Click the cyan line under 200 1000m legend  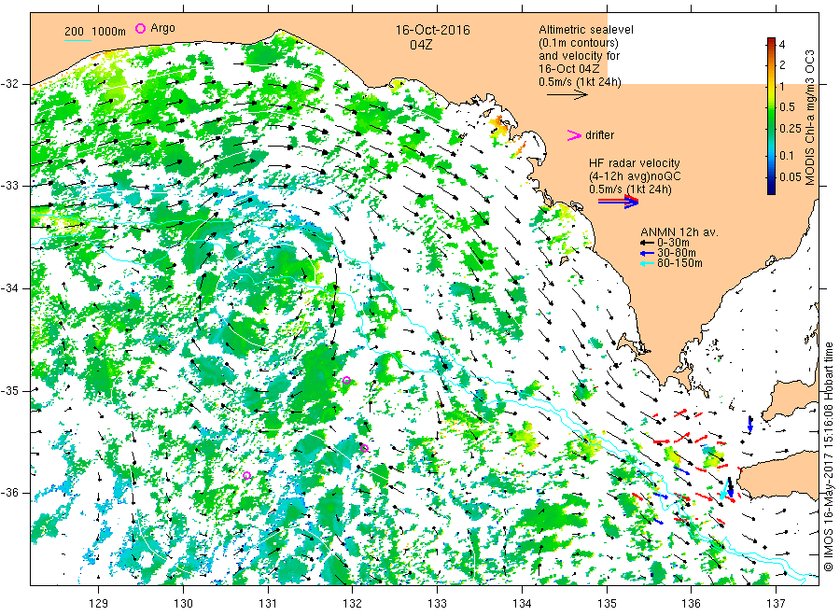[x=77, y=39]
